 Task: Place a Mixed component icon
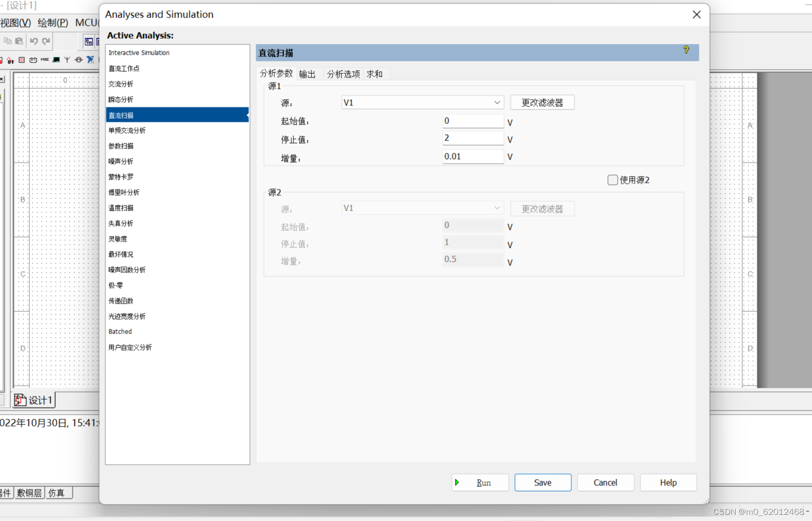click(x=10, y=60)
